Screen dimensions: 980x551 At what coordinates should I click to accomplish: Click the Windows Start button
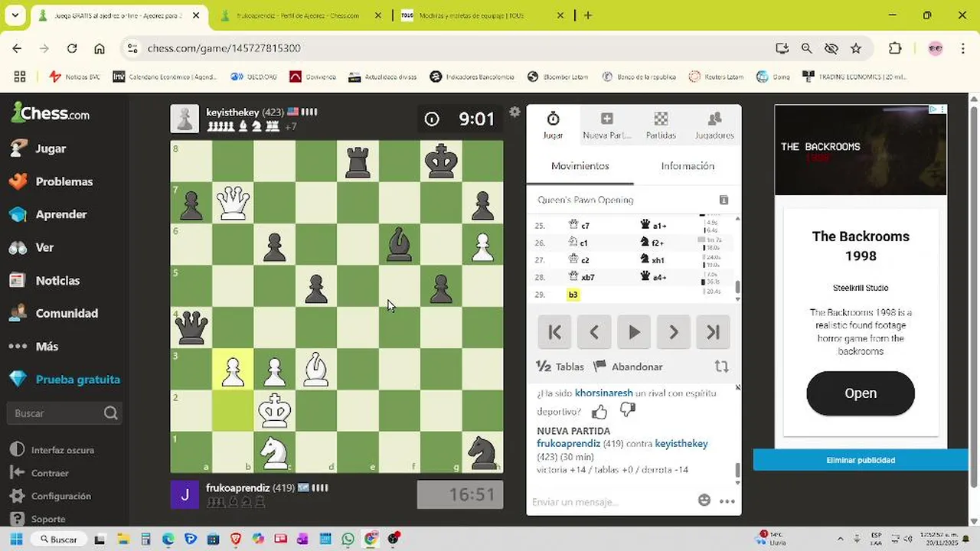(x=16, y=540)
